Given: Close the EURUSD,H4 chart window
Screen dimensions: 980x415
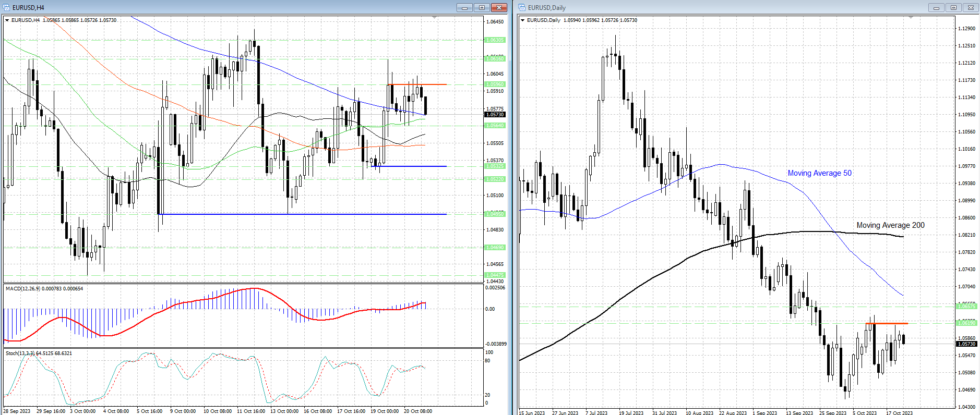Looking at the screenshot, I should pos(499,7).
